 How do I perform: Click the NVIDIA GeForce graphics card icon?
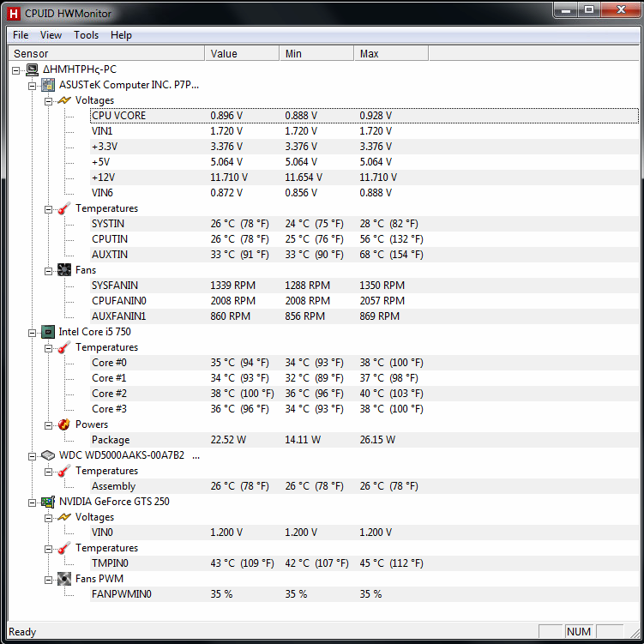[48, 502]
